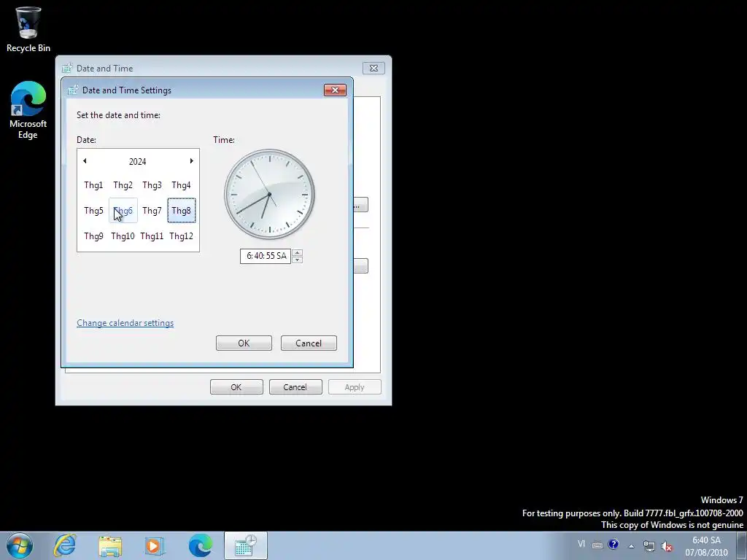Go to previous year in the calendar

pyautogui.click(x=85, y=161)
